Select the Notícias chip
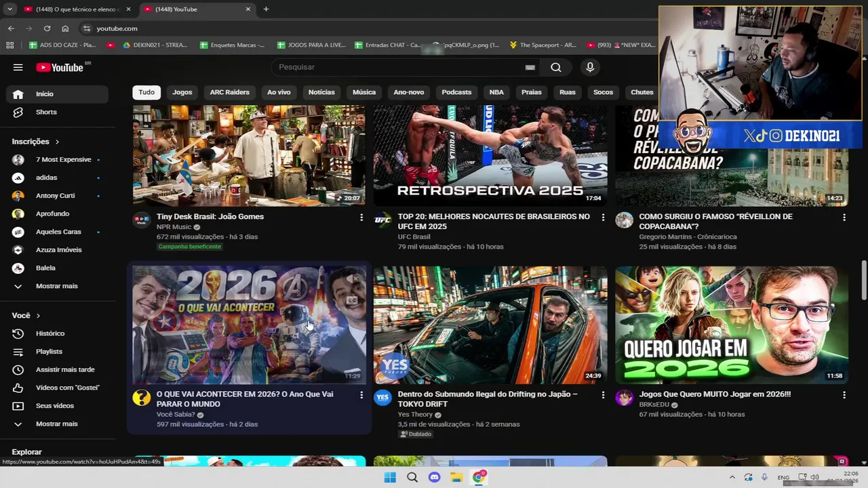 point(321,92)
